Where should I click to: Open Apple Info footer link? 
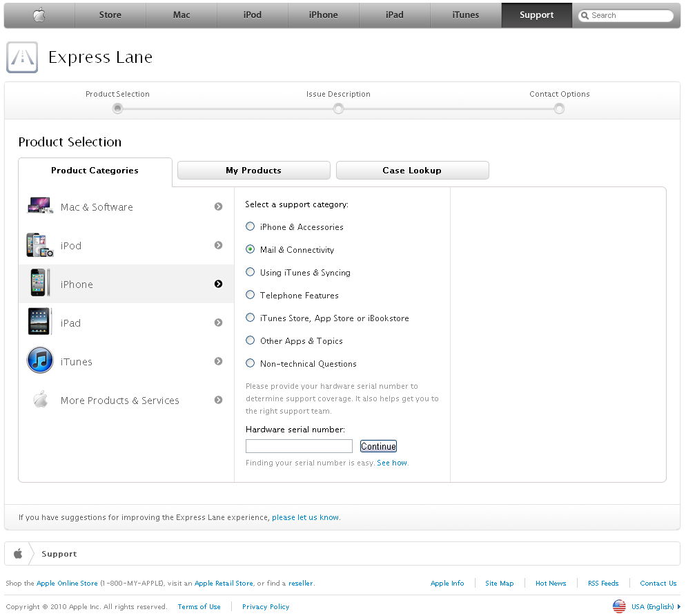[x=447, y=583]
